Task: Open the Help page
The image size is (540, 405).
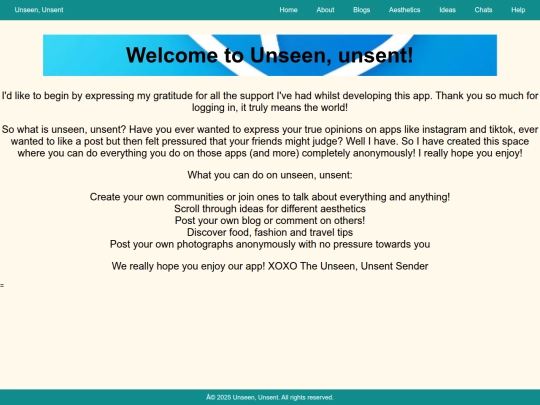Action: [518, 10]
